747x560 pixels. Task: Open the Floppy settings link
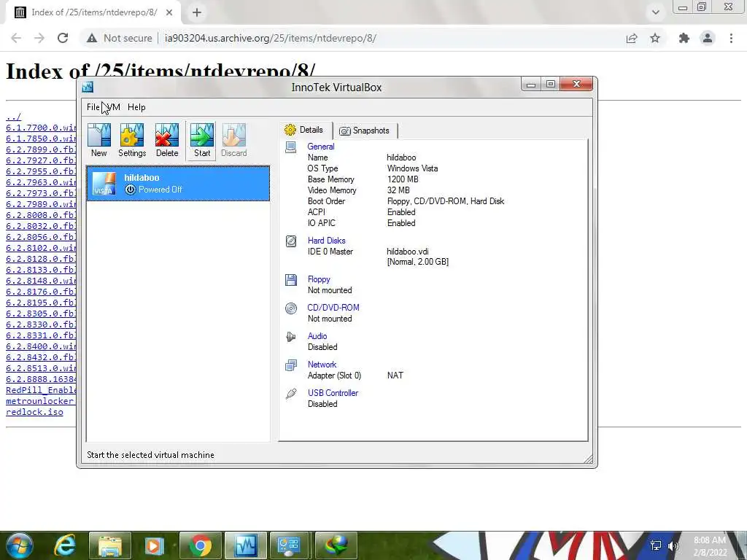tap(319, 279)
